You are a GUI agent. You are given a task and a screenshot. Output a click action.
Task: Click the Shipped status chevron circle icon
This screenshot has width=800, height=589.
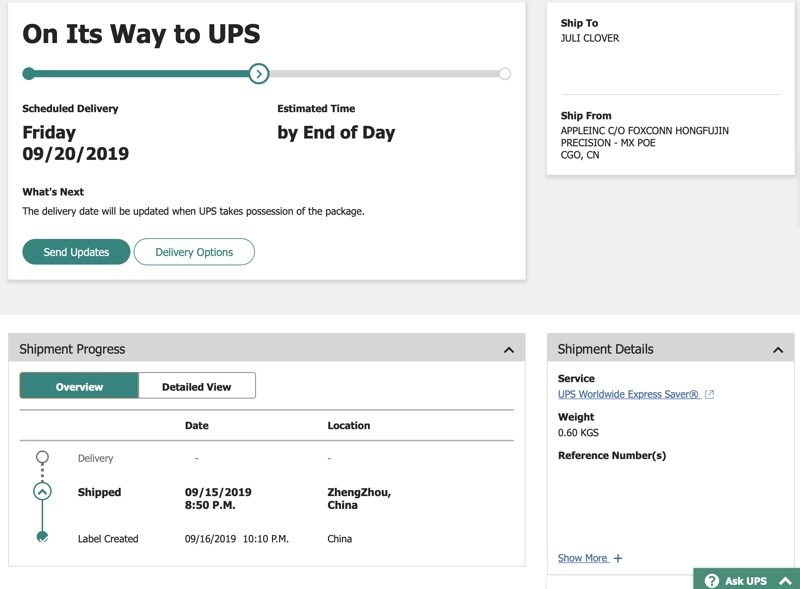(42, 491)
